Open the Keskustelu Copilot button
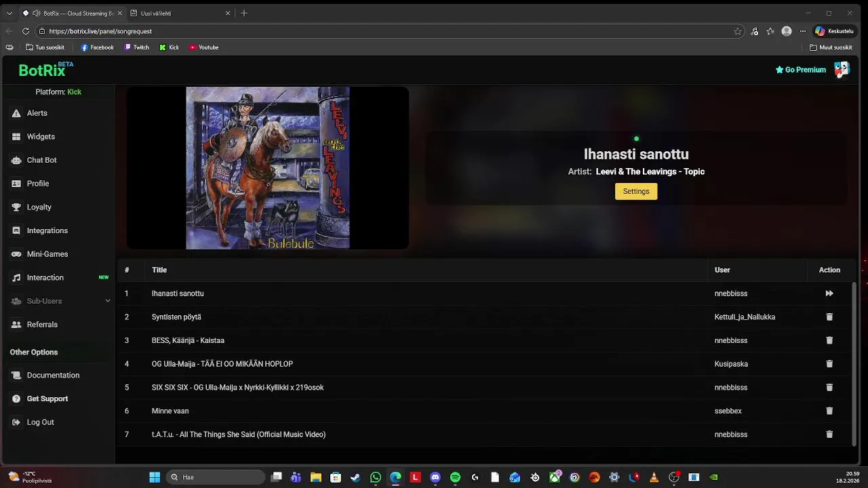Screen dimensions: 868x488 point(834,31)
